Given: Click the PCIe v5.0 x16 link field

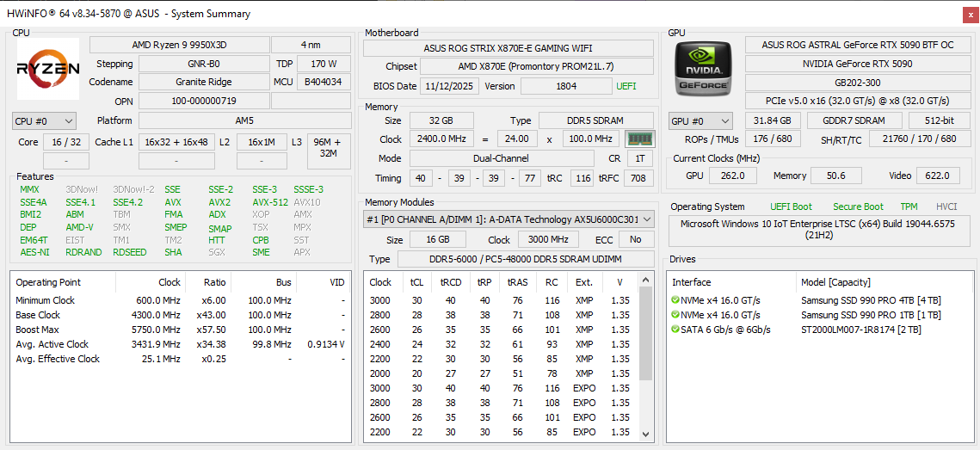Looking at the screenshot, I should click(858, 101).
